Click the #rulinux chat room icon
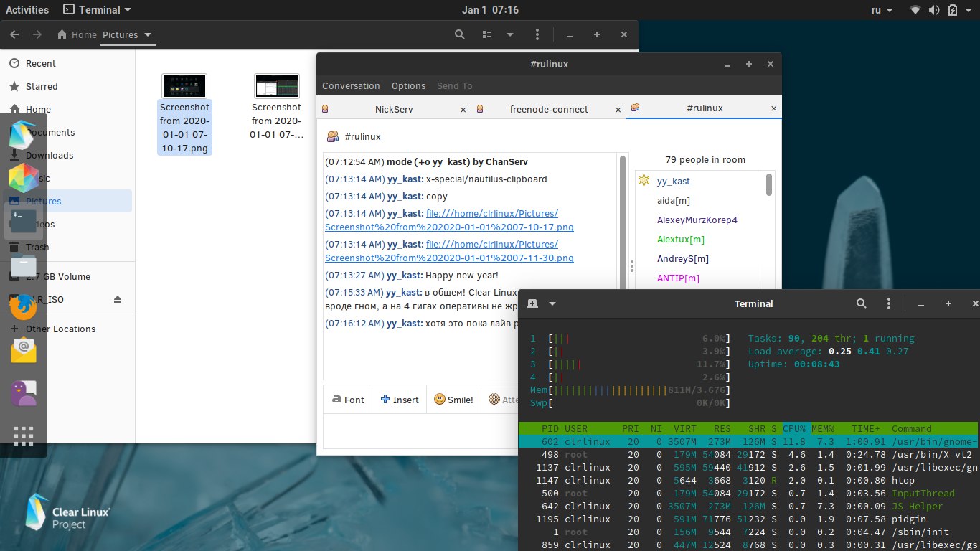This screenshot has height=551, width=980. (333, 136)
